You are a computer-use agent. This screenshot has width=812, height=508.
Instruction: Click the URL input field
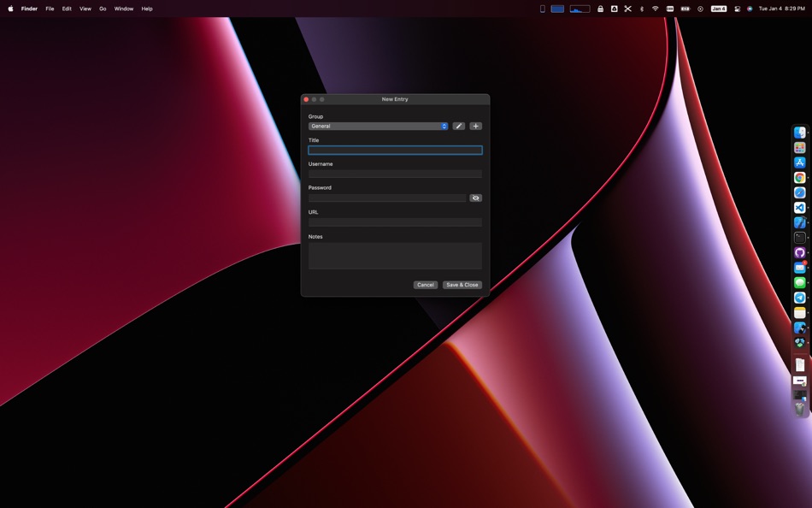click(x=395, y=222)
